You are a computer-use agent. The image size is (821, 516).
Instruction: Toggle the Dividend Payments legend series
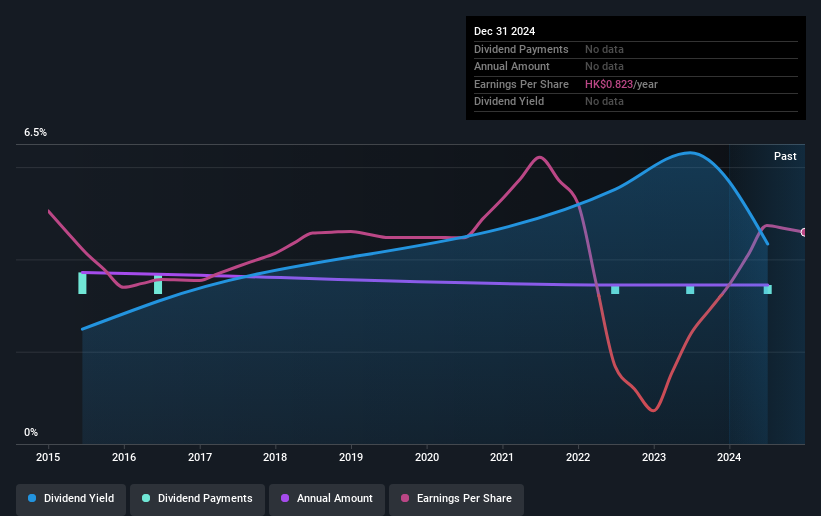[197, 498]
